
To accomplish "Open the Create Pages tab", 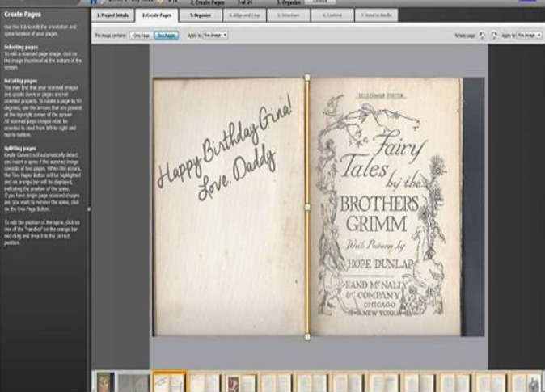I will point(156,15).
